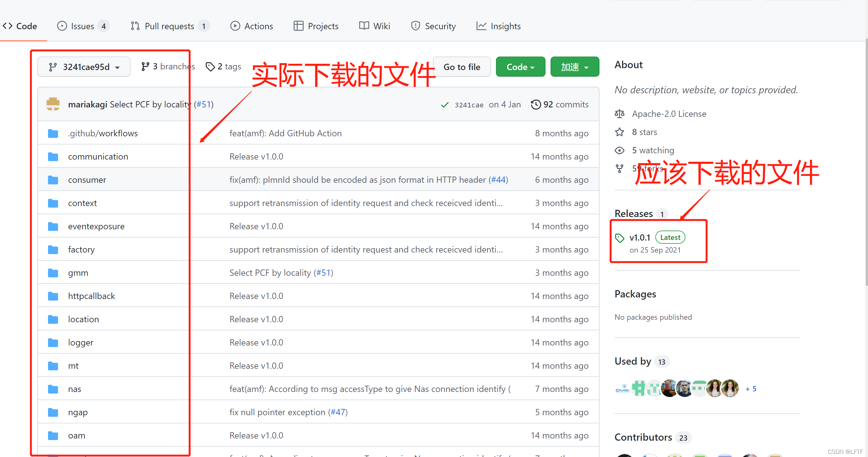Click the v1.0.1 release tag icon
Image resolution: width=868 pixels, height=457 pixels.
click(619, 238)
